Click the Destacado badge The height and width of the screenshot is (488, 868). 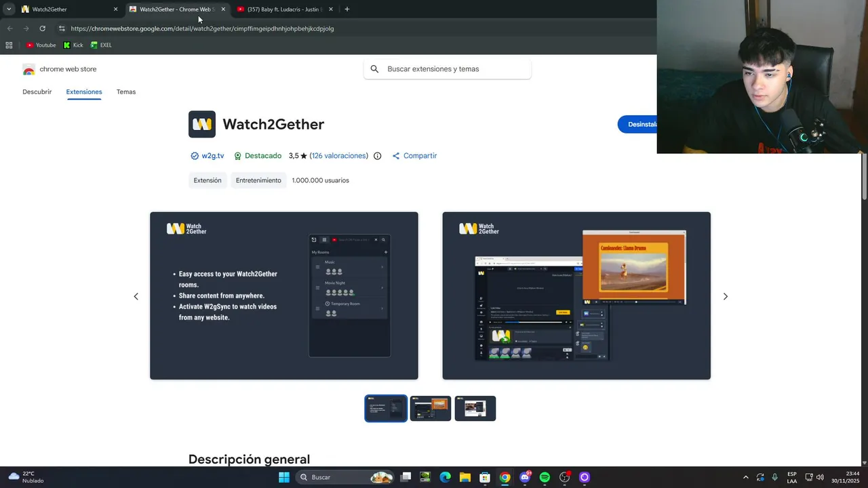(x=258, y=156)
